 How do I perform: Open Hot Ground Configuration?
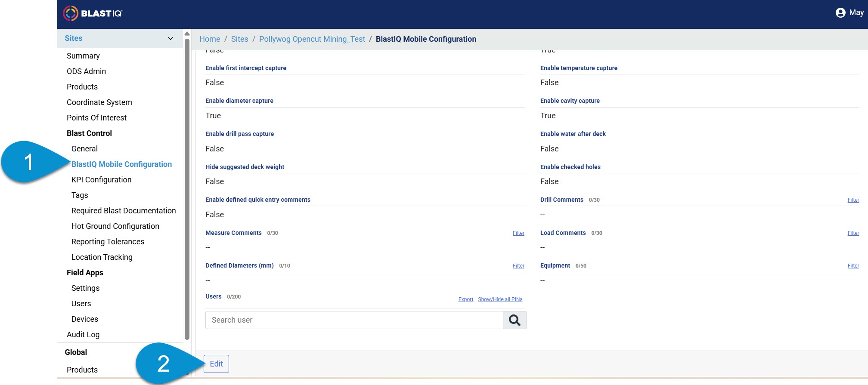[x=115, y=226]
